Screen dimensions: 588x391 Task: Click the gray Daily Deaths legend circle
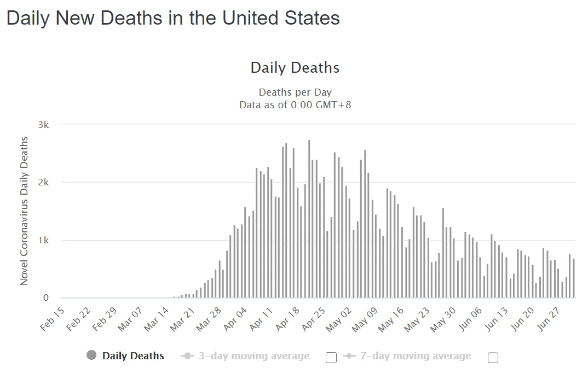[x=91, y=355]
